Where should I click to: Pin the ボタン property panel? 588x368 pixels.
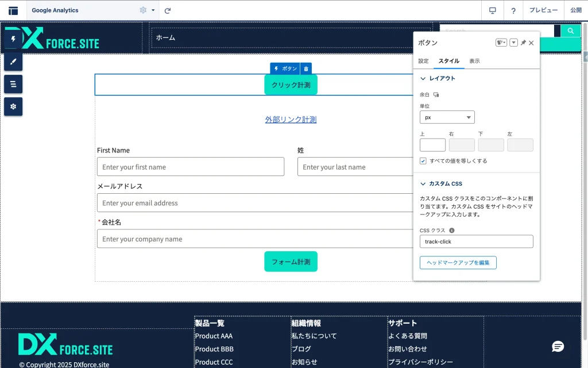pos(523,43)
